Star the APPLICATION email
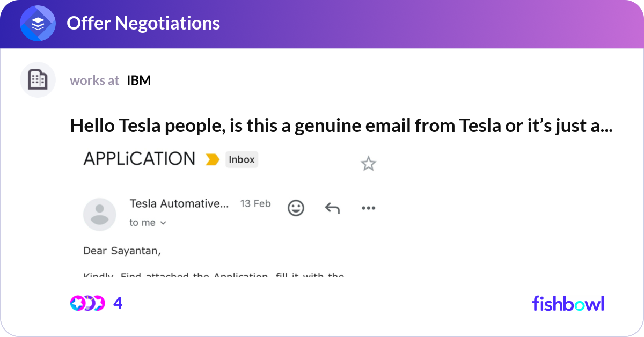The height and width of the screenshot is (337, 644). pyautogui.click(x=368, y=164)
